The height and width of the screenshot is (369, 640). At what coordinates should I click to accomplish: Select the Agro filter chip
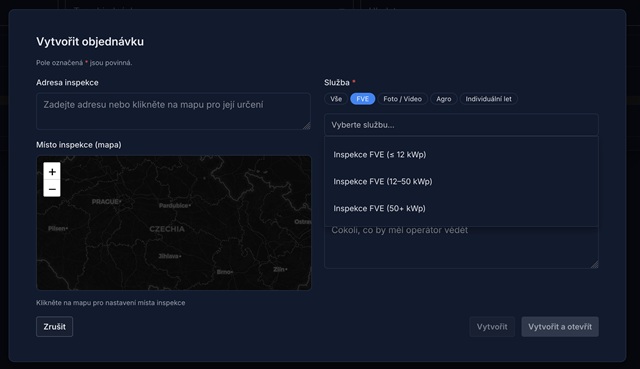444,99
